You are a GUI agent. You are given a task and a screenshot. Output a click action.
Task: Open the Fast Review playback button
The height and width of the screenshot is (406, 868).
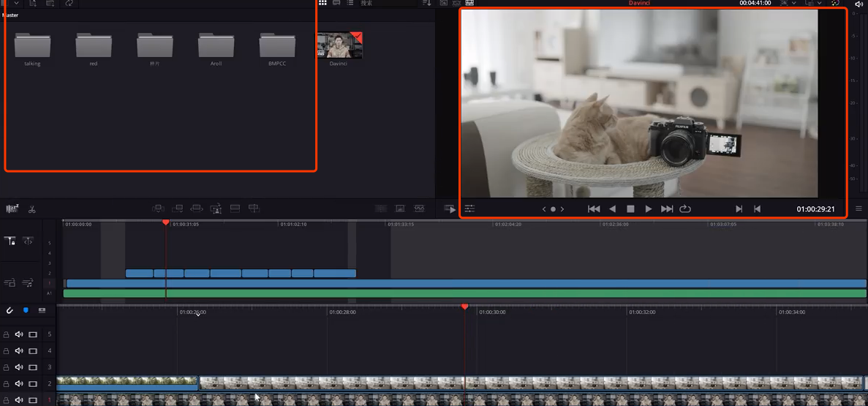[x=450, y=209]
